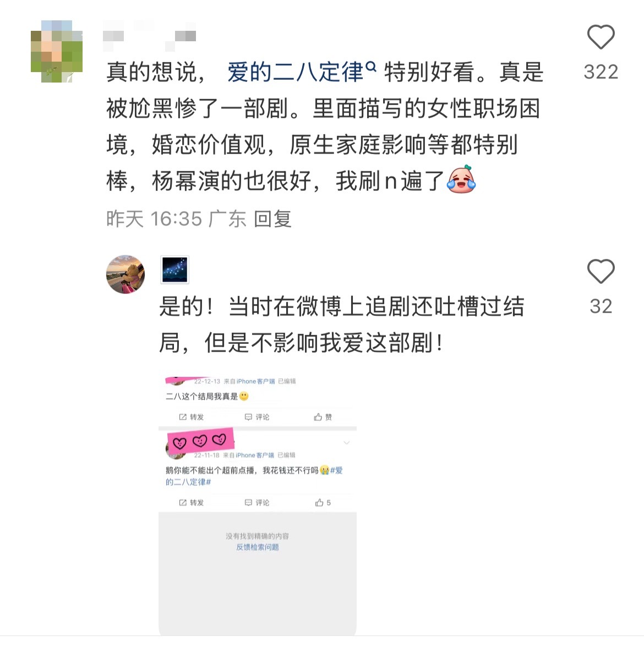Tap the pink heart sticker in screenshot
Image resolution: width=644 pixels, height=652 pixels.
pos(200,441)
